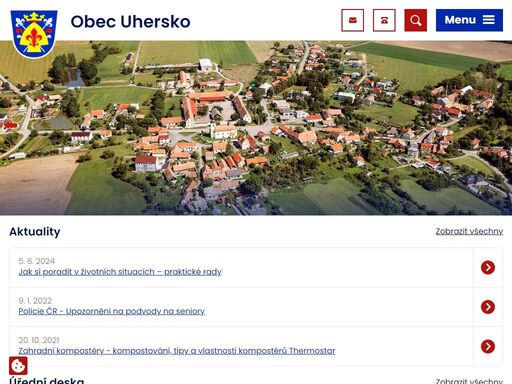512x384 pixels.
Task: Click the date text 20. 10. 2021
Action: [x=39, y=340]
